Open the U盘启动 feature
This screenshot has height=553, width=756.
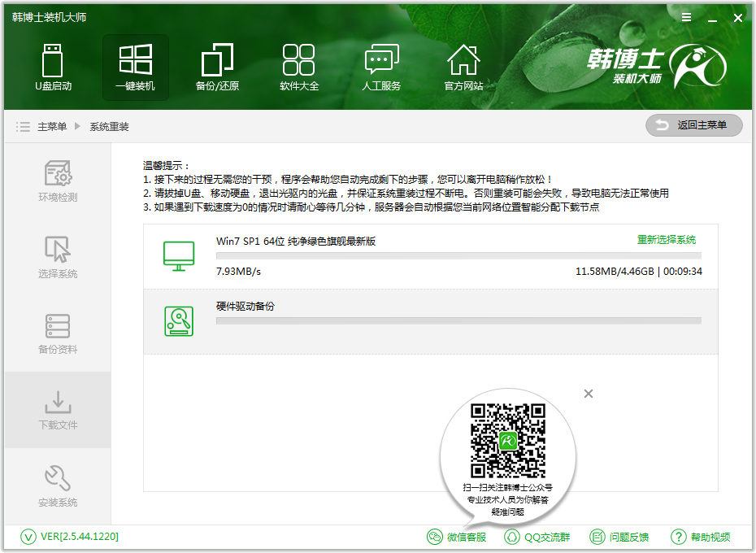(x=54, y=67)
